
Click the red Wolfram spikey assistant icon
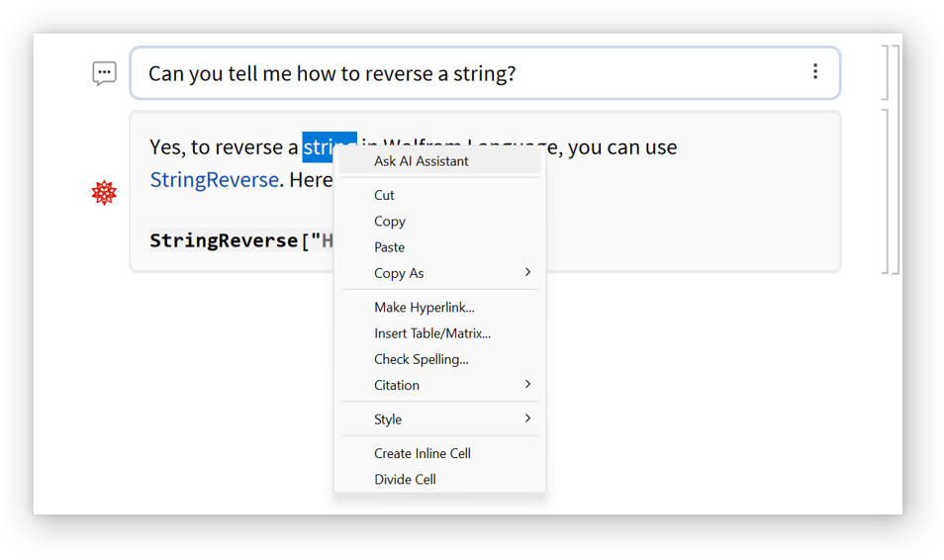(104, 193)
